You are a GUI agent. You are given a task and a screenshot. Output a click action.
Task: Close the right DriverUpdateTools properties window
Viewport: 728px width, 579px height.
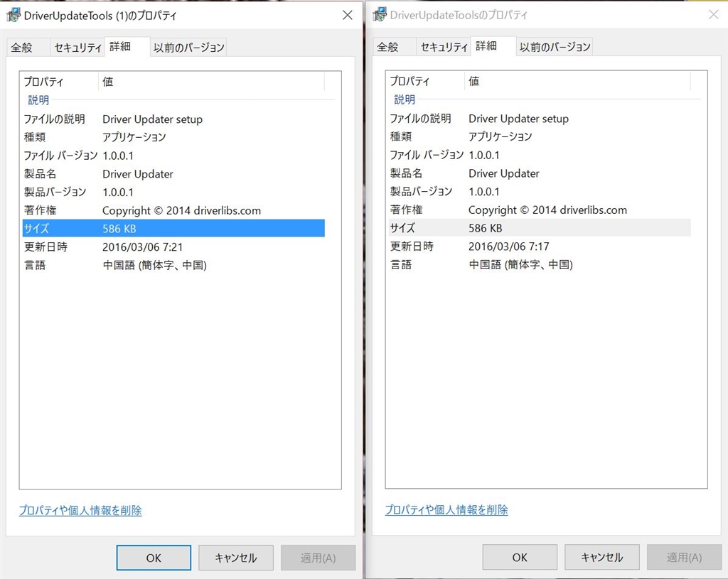point(714,15)
